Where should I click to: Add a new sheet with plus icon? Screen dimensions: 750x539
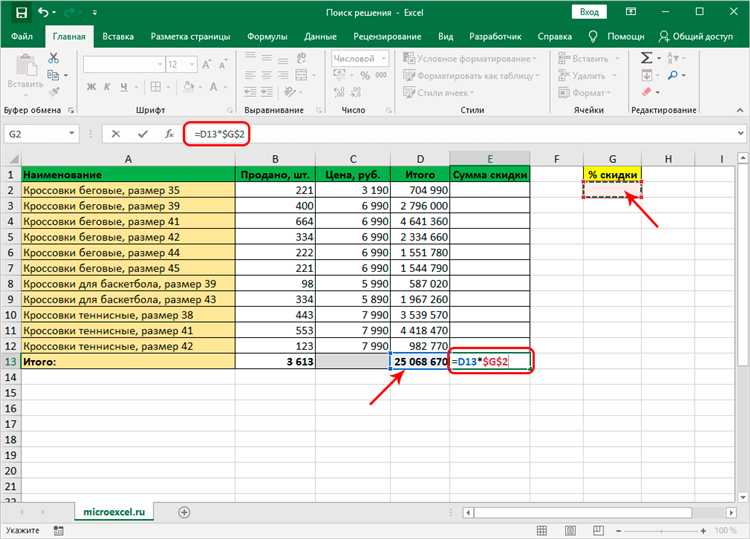pos(184,512)
